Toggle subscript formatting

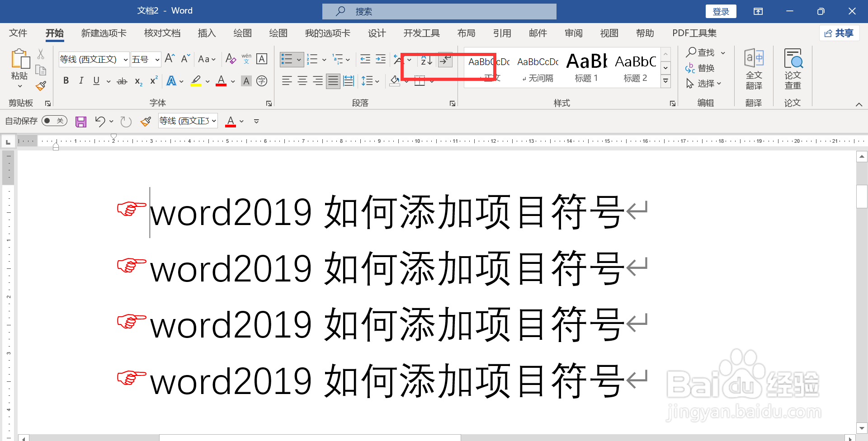(x=138, y=81)
